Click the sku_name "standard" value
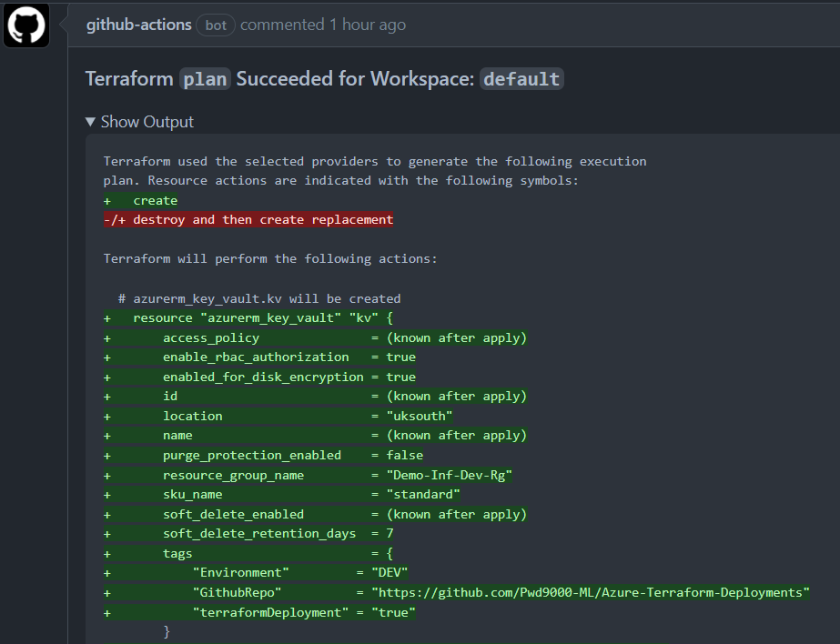This screenshot has width=840, height=644. point(423,494)
